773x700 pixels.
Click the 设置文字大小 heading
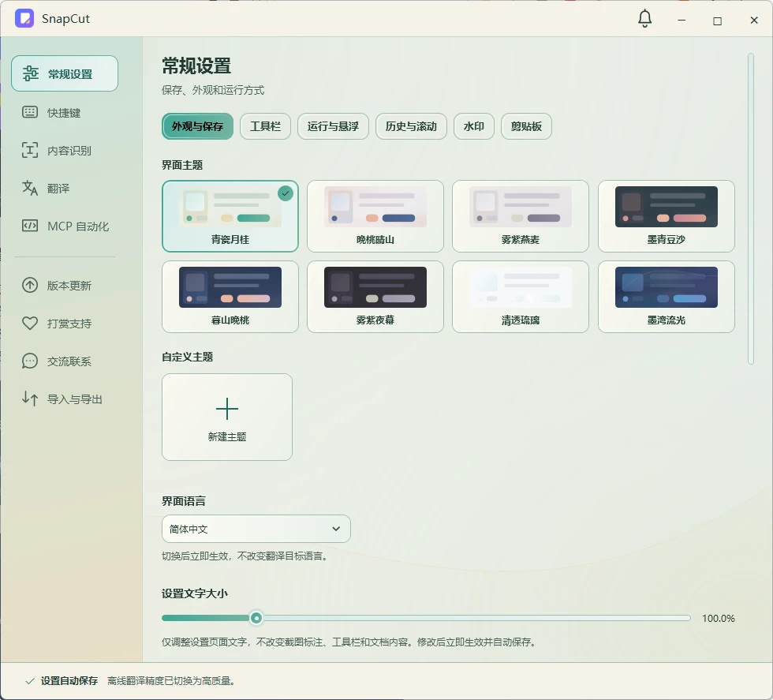pos(195,593)
